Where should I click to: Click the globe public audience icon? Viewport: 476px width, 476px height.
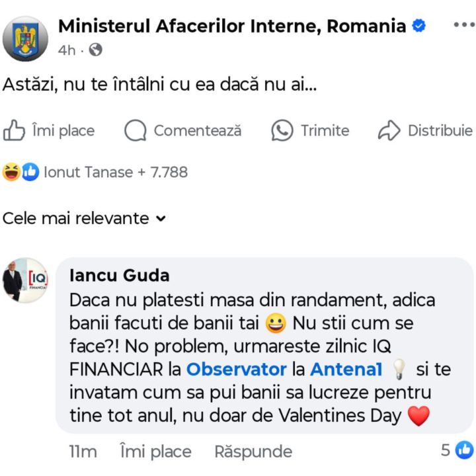tap(95, 50)
